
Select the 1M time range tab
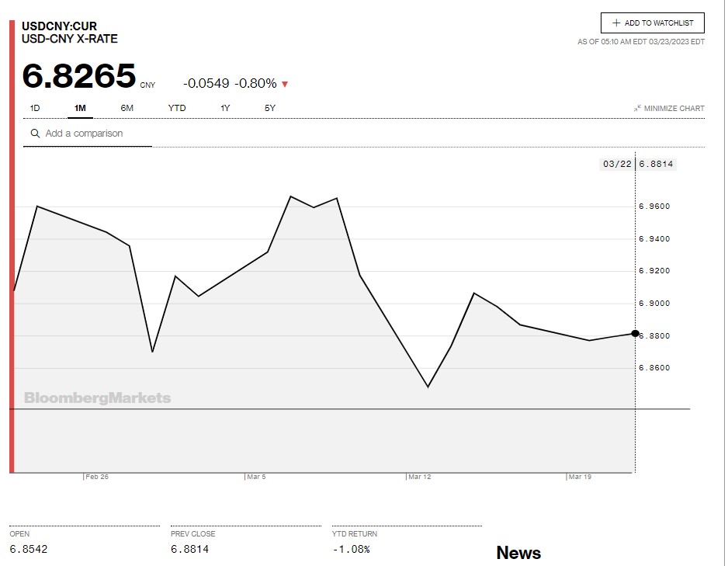coord(81,108)
